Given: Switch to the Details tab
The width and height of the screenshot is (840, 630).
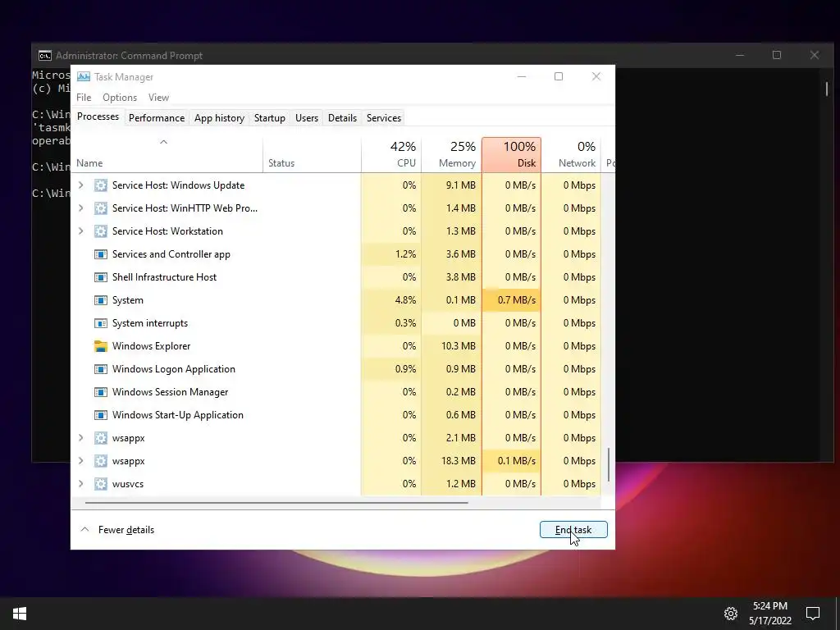Looking at the screenshot, I should [342, 118].
